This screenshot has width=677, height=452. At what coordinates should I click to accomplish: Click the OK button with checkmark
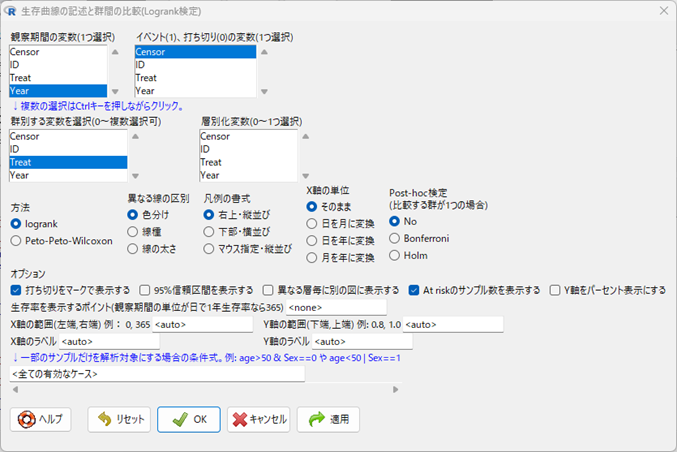click(188, 419)
